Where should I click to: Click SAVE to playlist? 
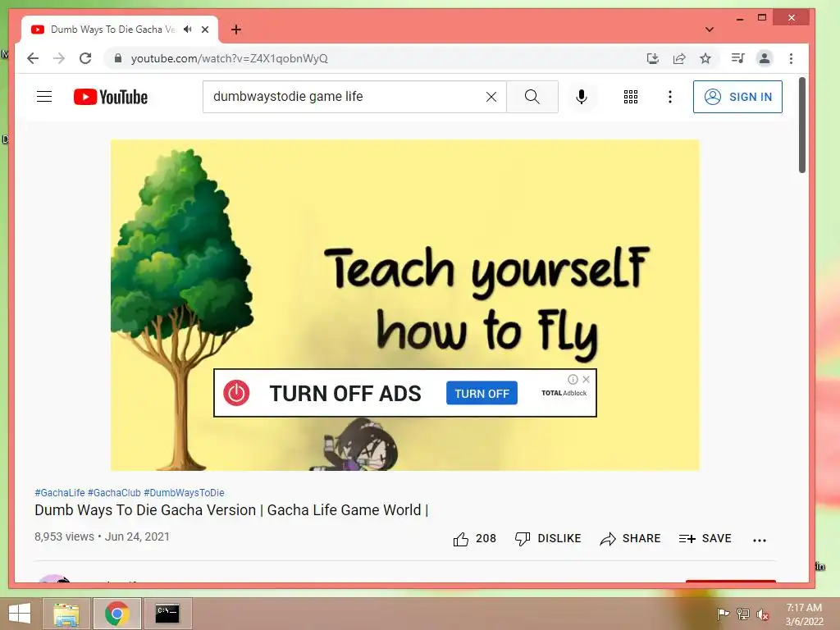(x=705, y=538)
